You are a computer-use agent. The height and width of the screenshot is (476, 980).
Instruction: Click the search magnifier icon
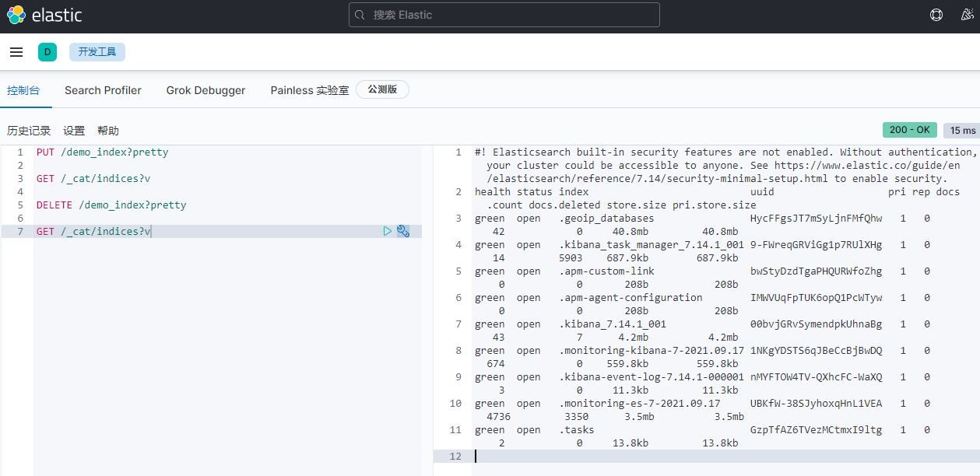point(360,15)
